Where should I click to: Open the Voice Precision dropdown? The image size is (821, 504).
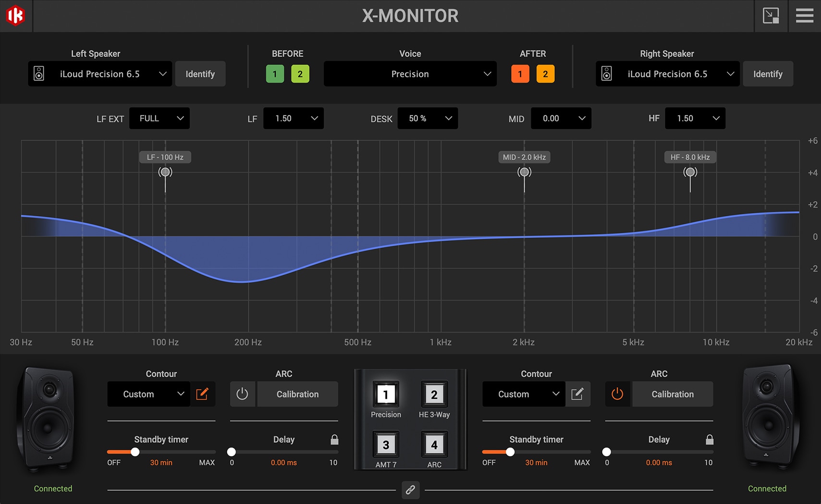point(410,74)
